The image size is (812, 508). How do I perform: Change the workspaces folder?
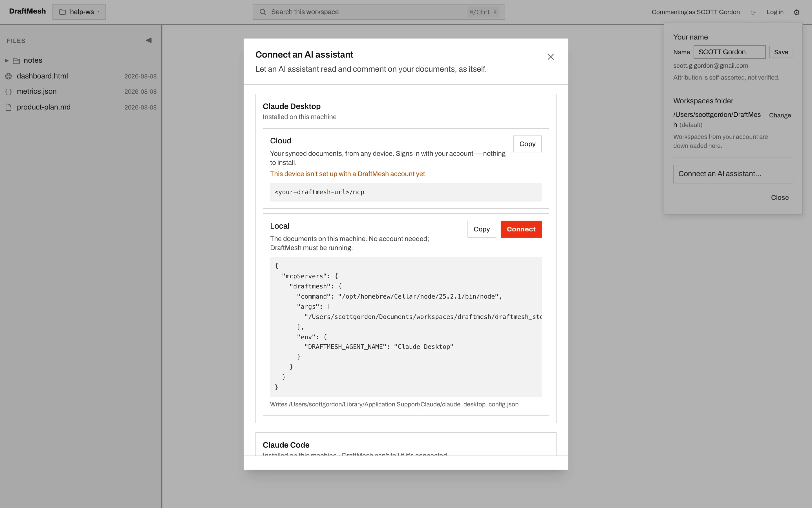(780, 115)
